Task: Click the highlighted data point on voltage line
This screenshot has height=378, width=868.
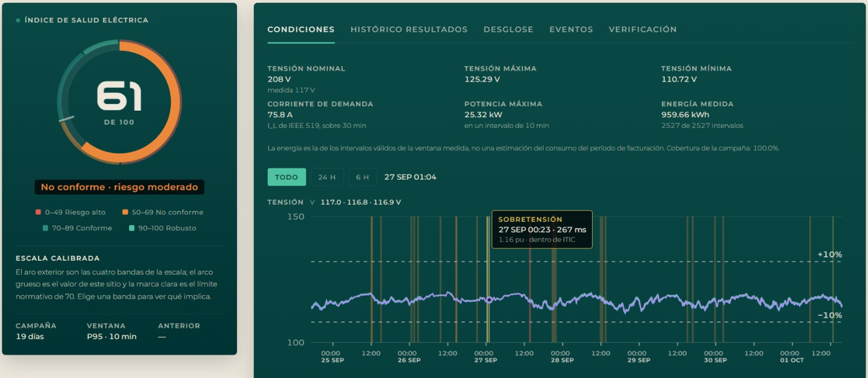Action: click(x=489, y=300)
